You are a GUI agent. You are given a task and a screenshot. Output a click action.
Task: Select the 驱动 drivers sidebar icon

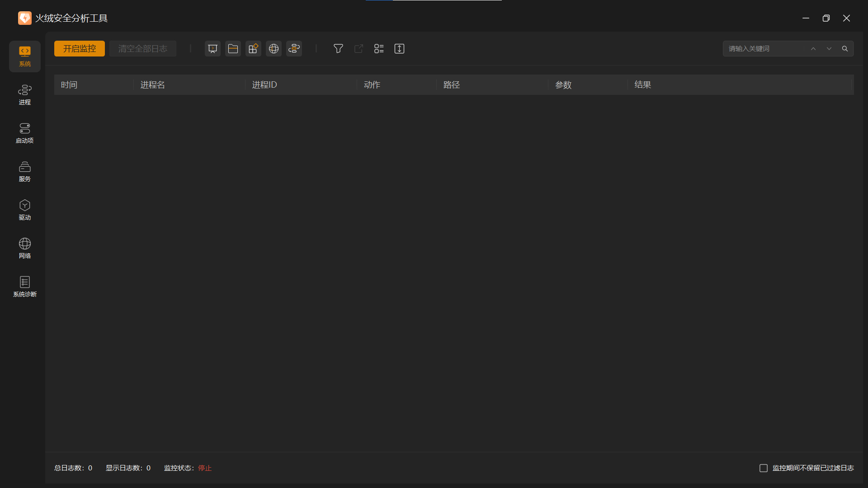tap(25, 210)
